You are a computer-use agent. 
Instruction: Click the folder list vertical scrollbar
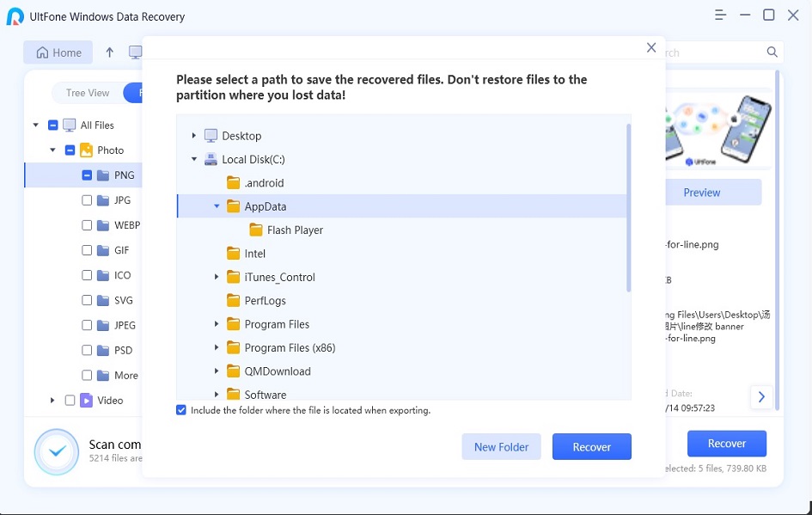[x=628, y=206]
